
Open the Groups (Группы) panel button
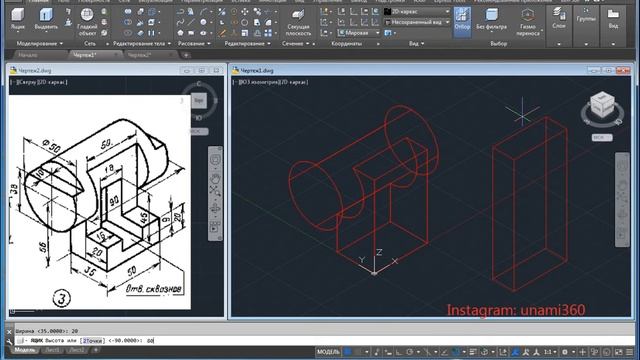tap(586, 16)
